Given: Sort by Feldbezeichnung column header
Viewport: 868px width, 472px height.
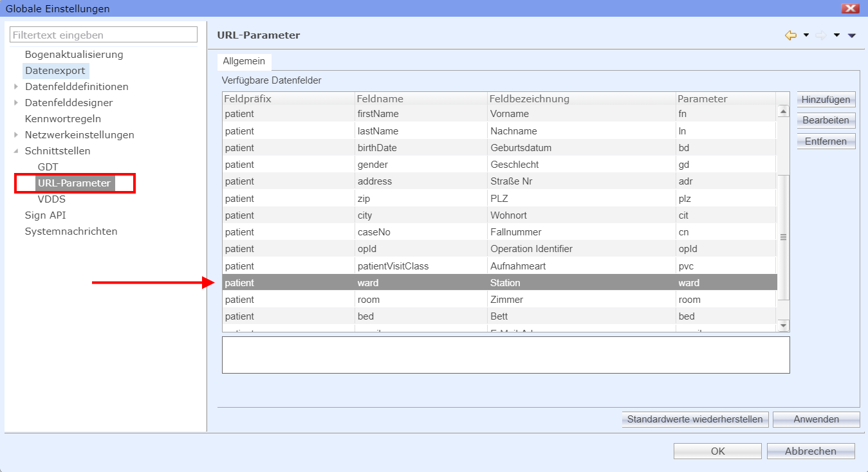Looking at the screenshot, I should coord(581,99).
